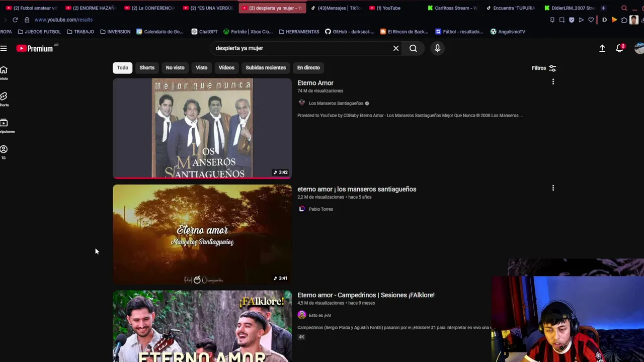
Task: Select the Visto filter chip
Action: (x=201, y=67)
